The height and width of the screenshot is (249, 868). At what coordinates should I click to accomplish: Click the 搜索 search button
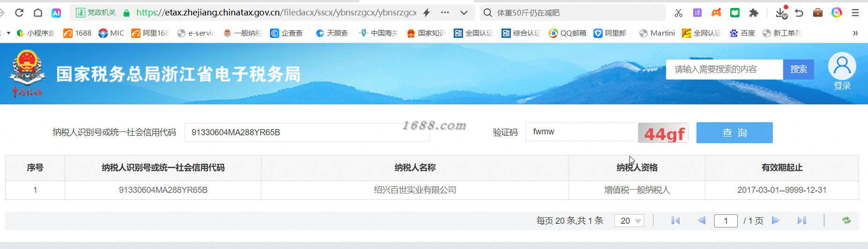click(798, 69)
